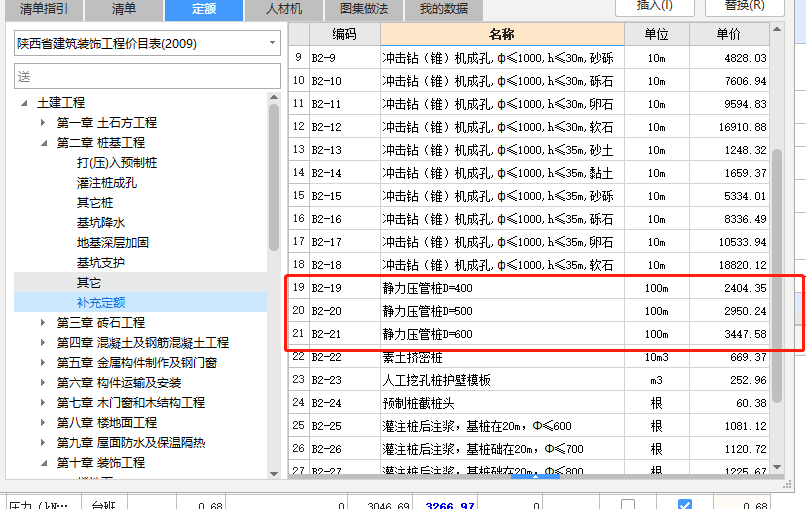
Task: Switch to the 清单指引 tab
Action: click(44, 9)
